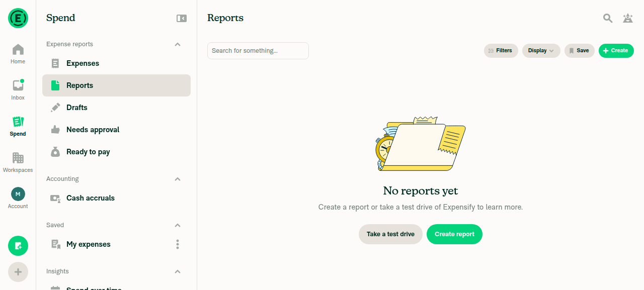Click the pencil icon beside Drafts
Screen dimensions: 644x290
(x=55, y=108)
